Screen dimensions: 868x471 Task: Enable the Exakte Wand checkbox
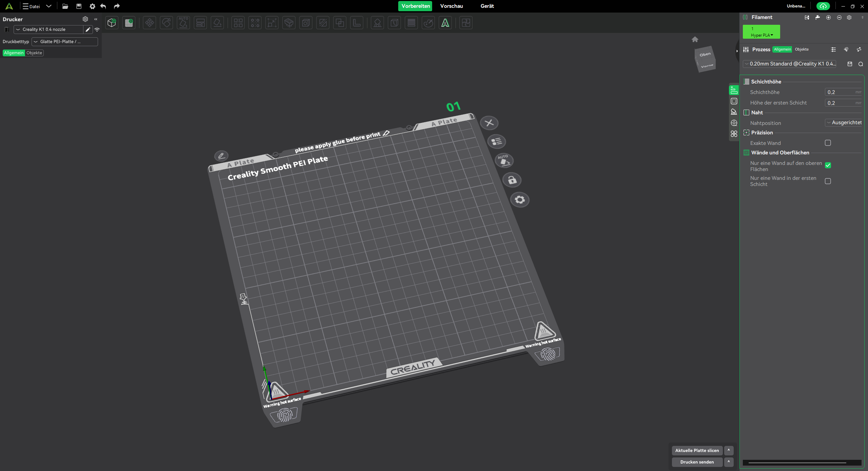pos(828,143)
